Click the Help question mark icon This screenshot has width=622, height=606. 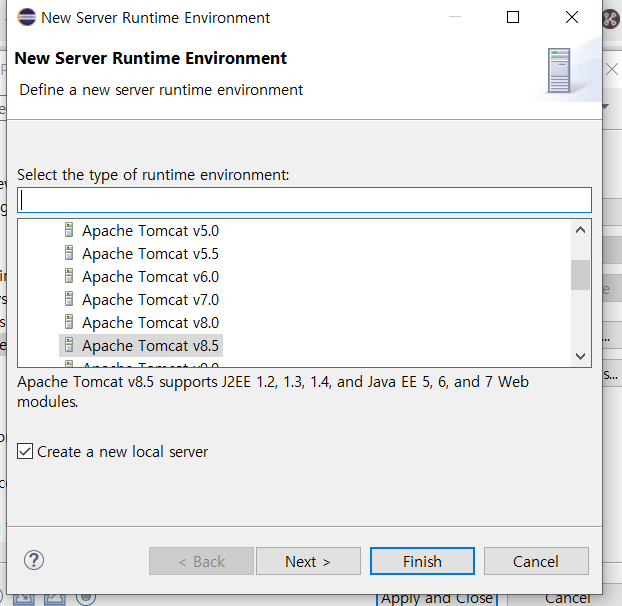pyautogui.click(x=34, y=560)
